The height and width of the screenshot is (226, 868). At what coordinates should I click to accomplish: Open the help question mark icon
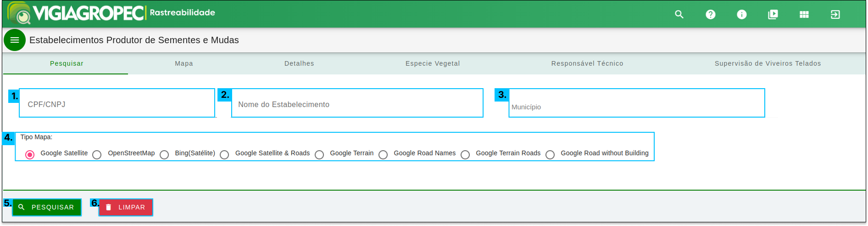710,14
